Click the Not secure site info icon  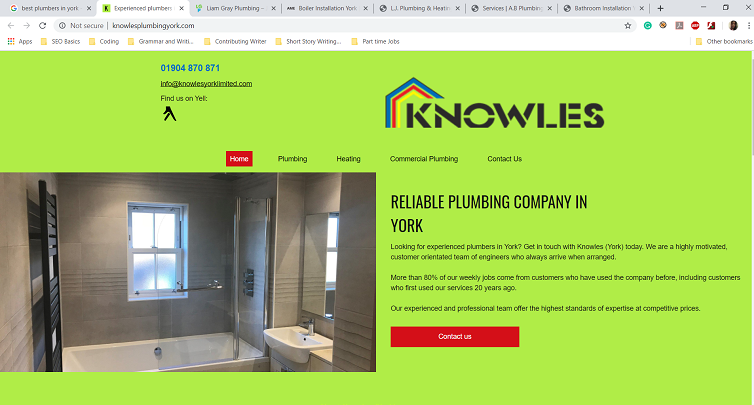pos(62,25)
